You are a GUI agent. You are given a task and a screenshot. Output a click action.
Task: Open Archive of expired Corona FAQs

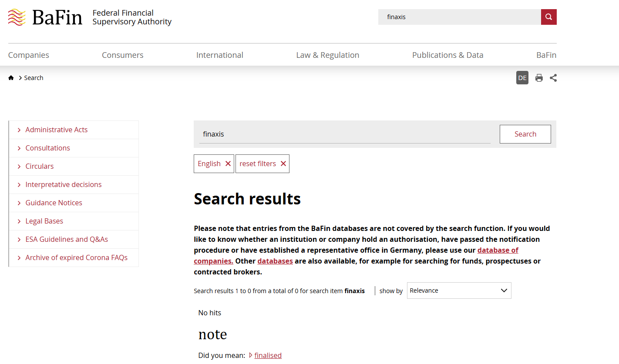coord(76,257)
